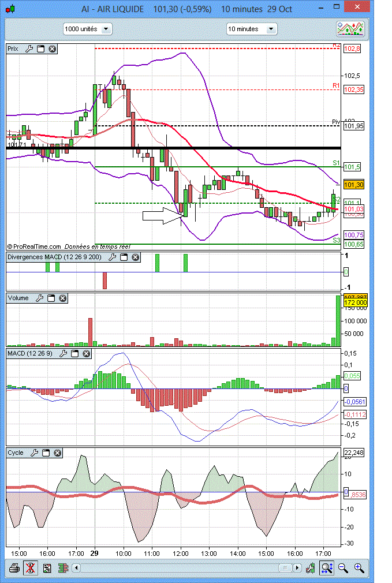Click the 102,35 R1 price label

(x=354, y=89)
